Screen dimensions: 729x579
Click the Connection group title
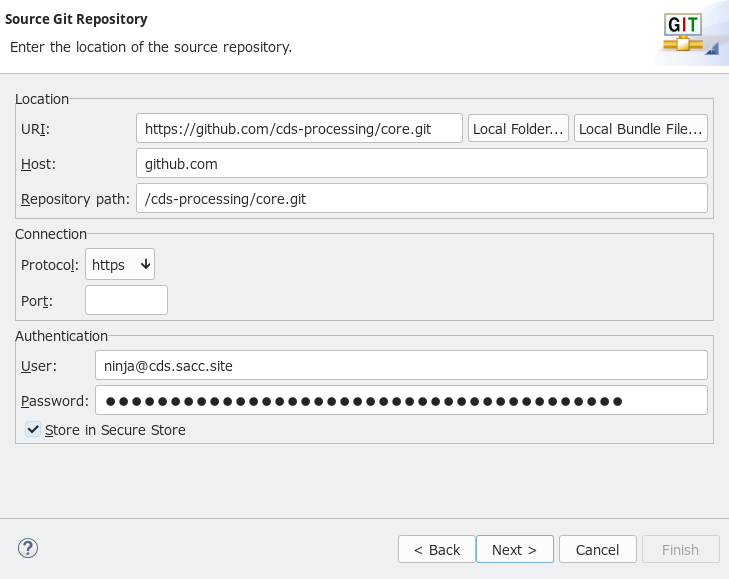[51, 234]
